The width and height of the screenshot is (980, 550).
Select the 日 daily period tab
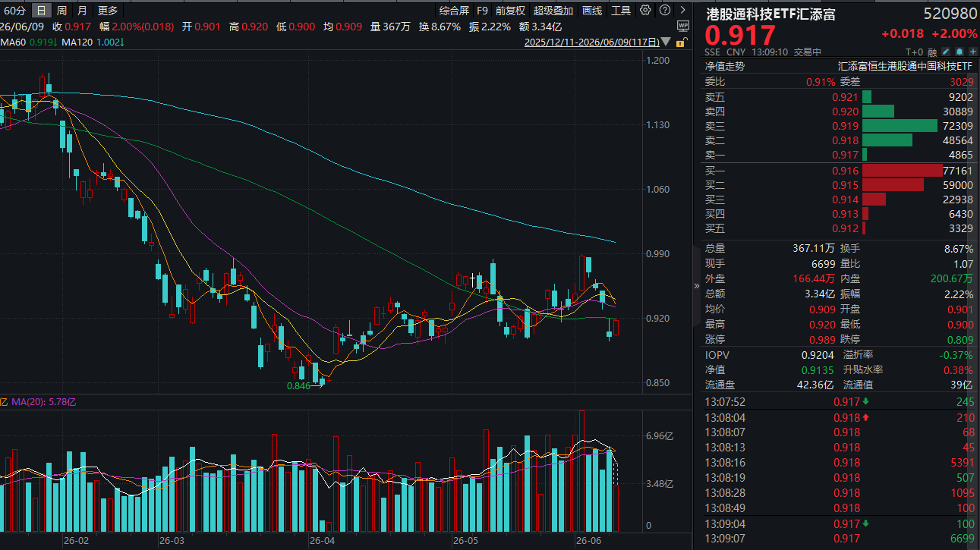pos(41,11)
